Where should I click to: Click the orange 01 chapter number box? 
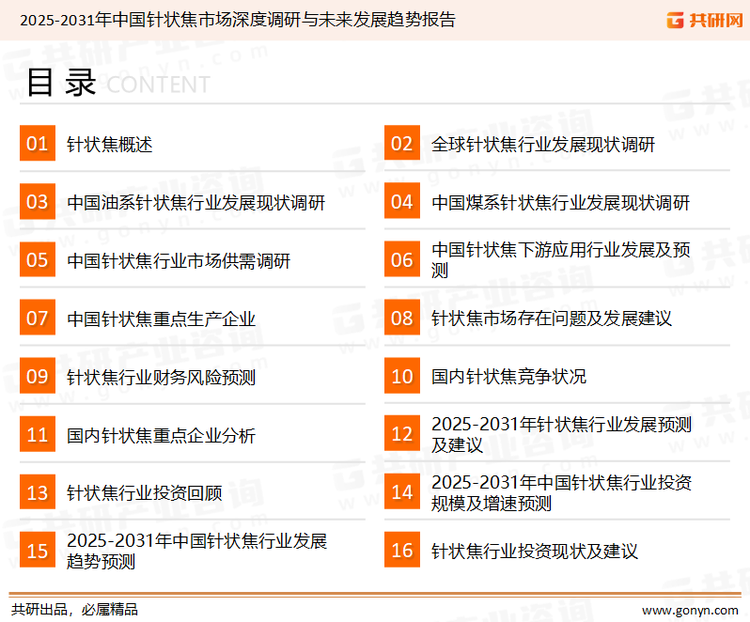(x=37, y=144)
